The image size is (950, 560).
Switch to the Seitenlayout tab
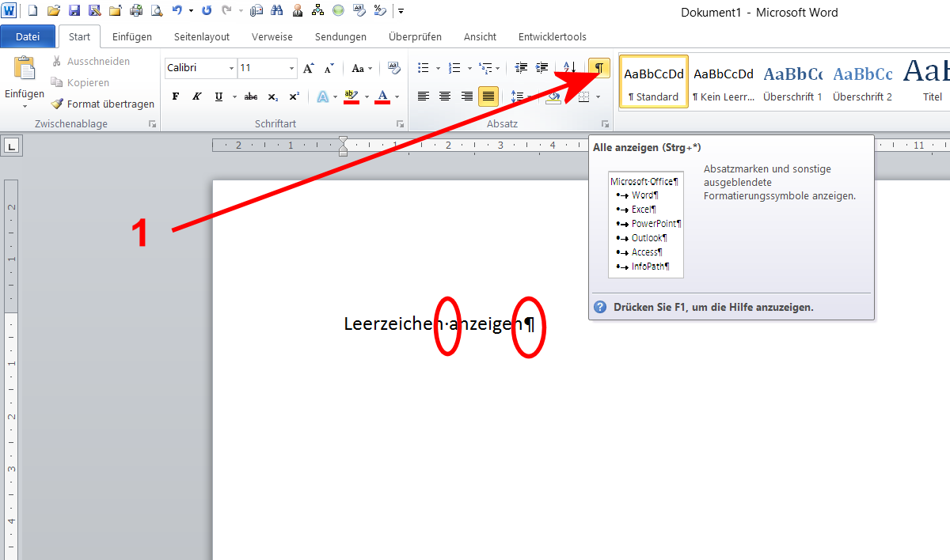click(202, 36)
